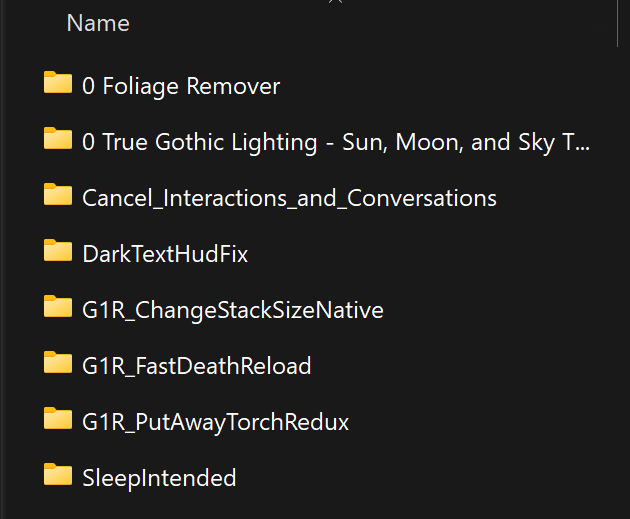Click the SleepIntended folder icon
Screen dimensions: 630x519
pos(58,474)
